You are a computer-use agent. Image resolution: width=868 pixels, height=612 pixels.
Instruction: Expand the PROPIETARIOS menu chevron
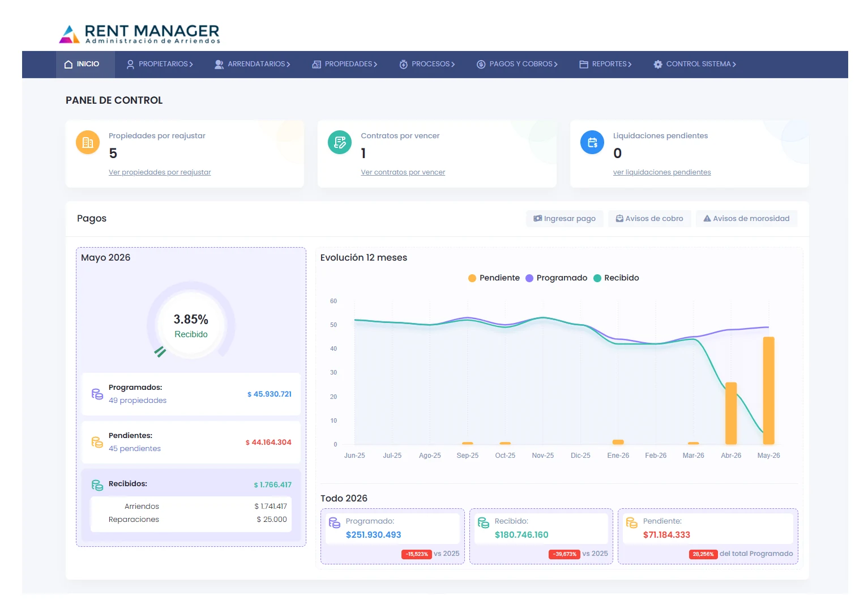[191, 65]
